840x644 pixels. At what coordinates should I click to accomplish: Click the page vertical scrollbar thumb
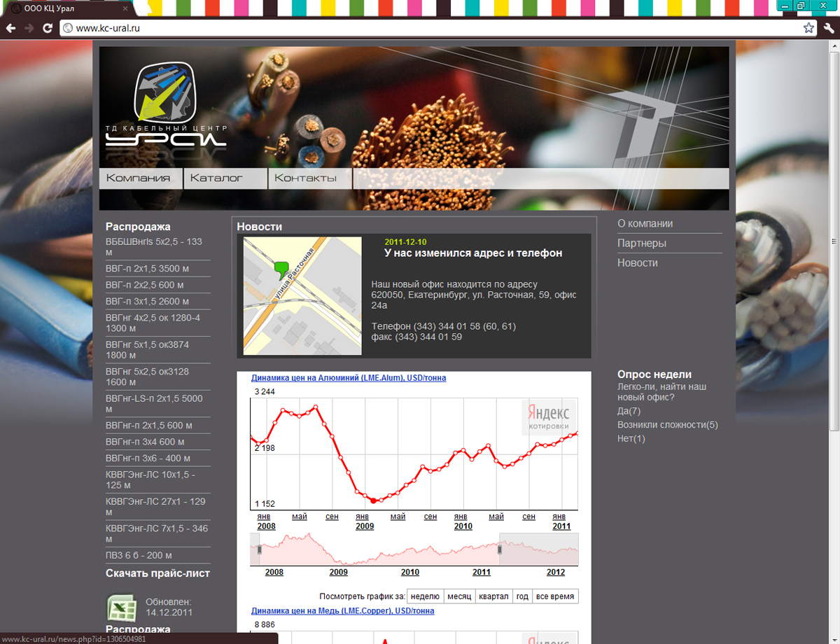pyautogui.click(x=834, y=241)
